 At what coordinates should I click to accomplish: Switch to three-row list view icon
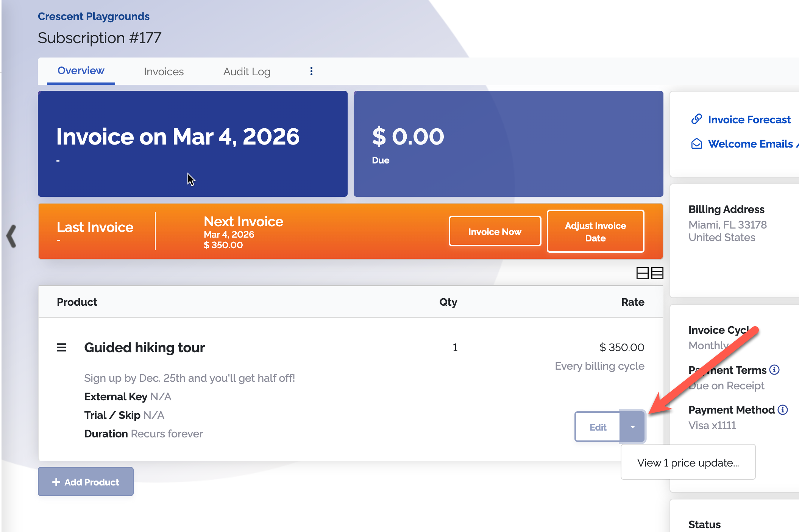(x=657, y=273)
